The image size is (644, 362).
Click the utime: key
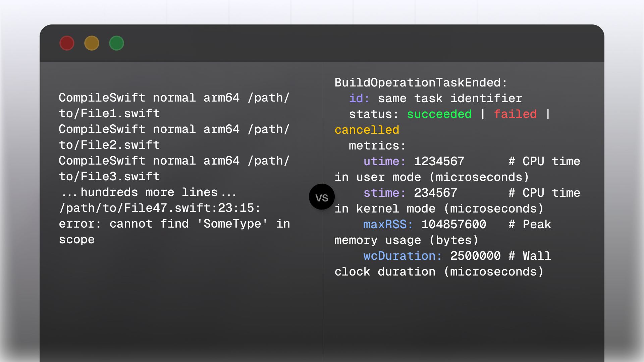(384, 162)
